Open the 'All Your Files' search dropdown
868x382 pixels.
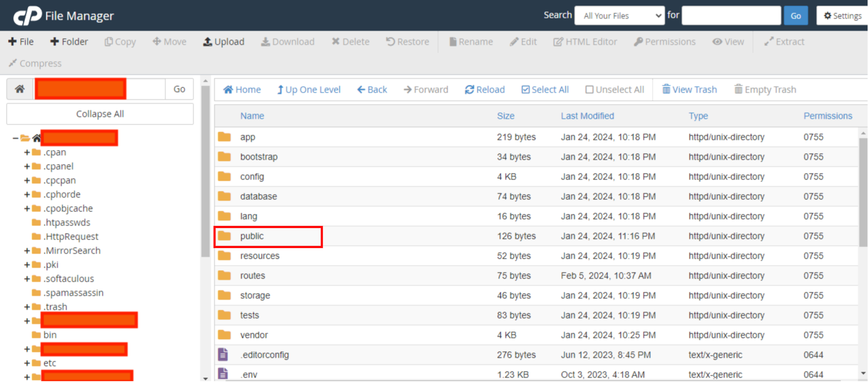click(619, 16)
